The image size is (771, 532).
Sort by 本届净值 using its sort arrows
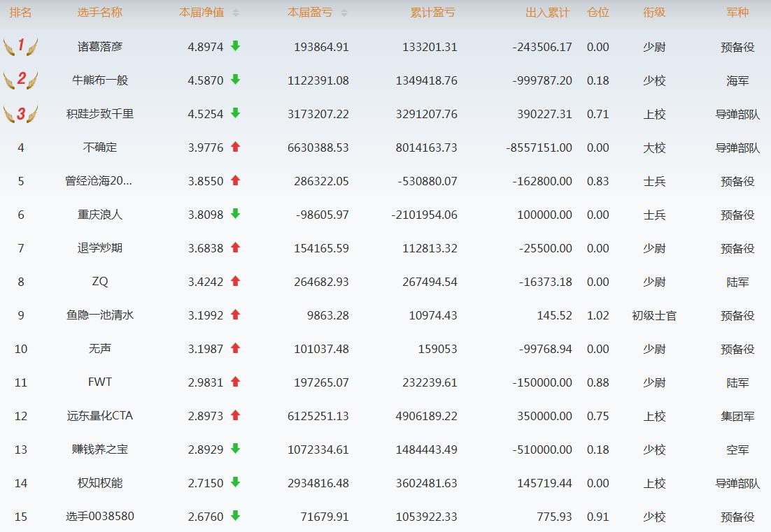236,13
